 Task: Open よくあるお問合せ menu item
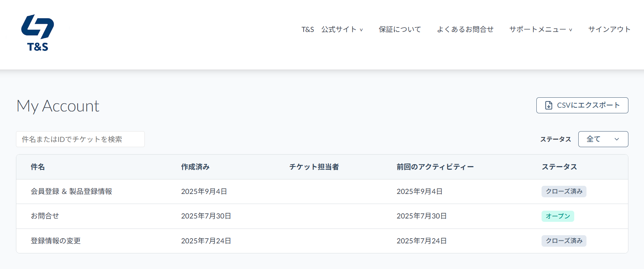point(465,29)
